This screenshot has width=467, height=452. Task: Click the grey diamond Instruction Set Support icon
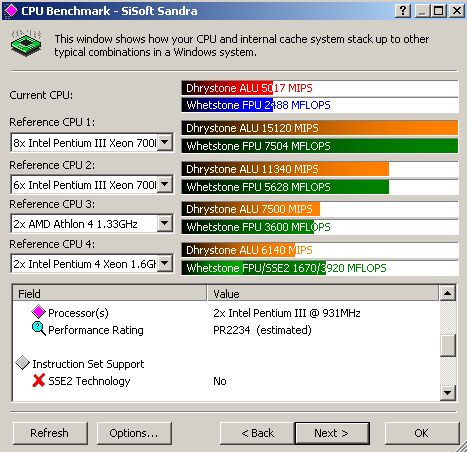click(x=23, y=363)
